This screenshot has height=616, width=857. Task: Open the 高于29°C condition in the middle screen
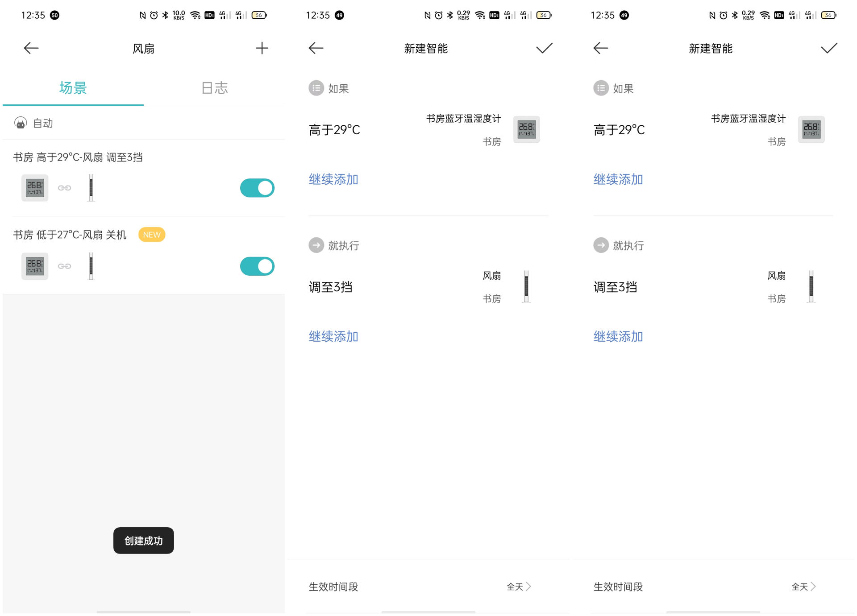pos(335,130)
